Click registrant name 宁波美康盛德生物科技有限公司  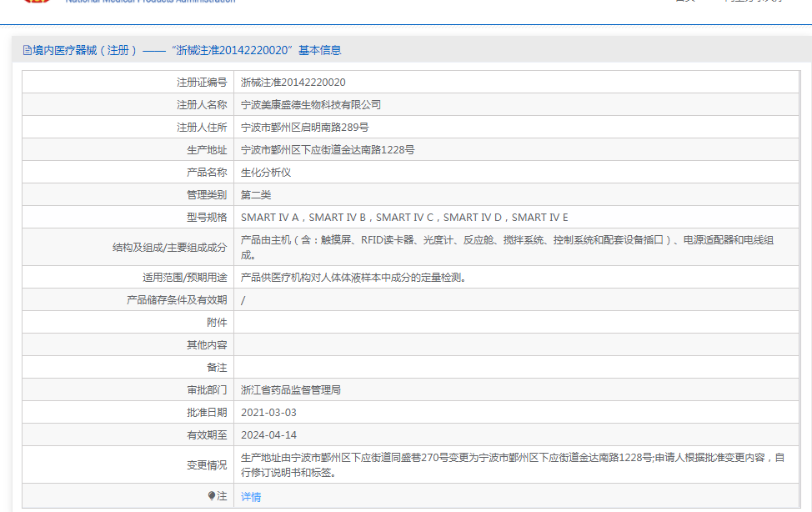coord(311,105)
